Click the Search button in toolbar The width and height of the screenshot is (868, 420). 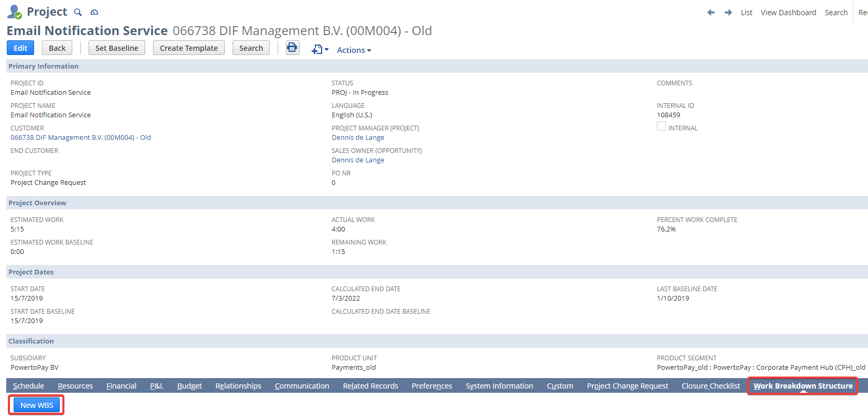[251, 48]
